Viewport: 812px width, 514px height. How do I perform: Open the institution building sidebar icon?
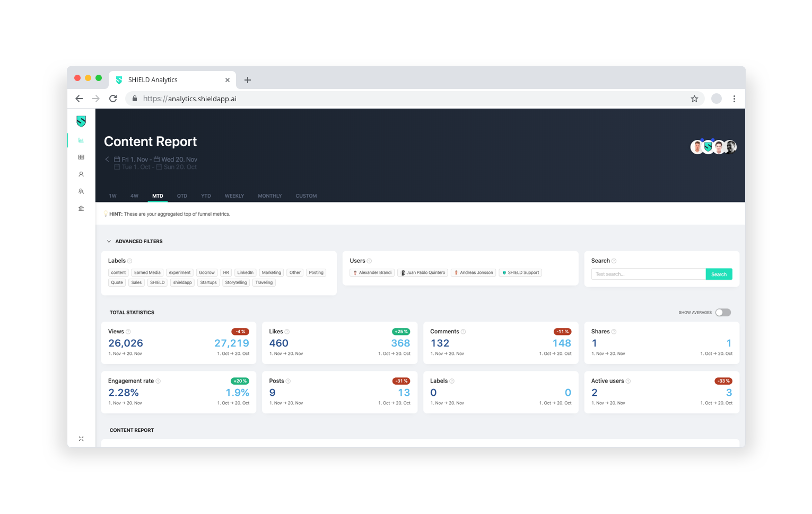81,208
